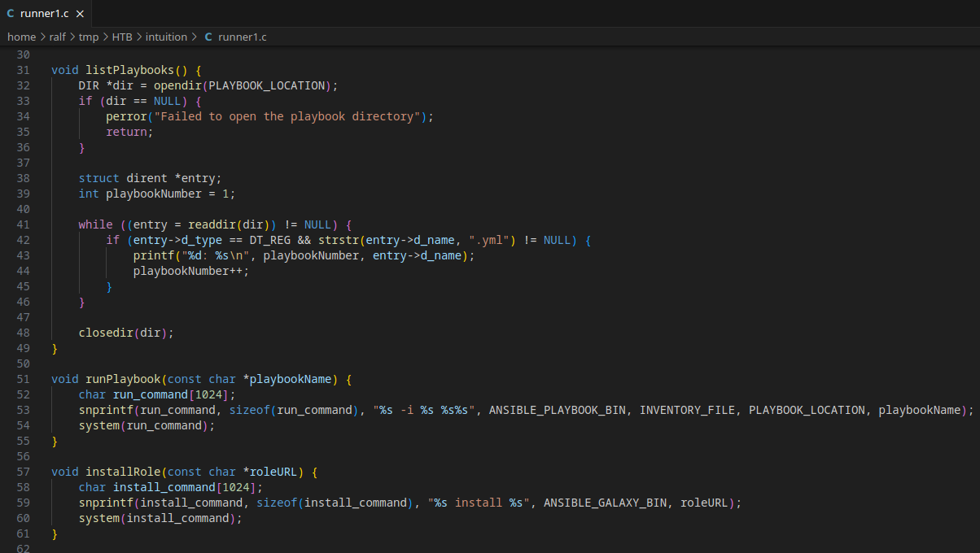
Task: Close the runner1.c tab
Action: click(80, 13)
